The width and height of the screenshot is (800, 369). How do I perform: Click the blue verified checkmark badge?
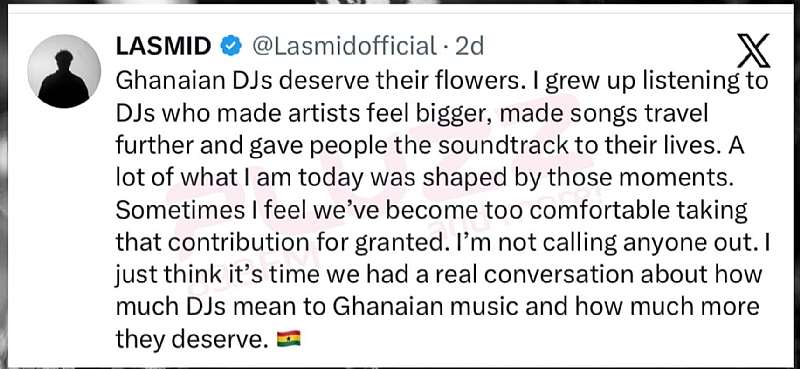point(231,47)
